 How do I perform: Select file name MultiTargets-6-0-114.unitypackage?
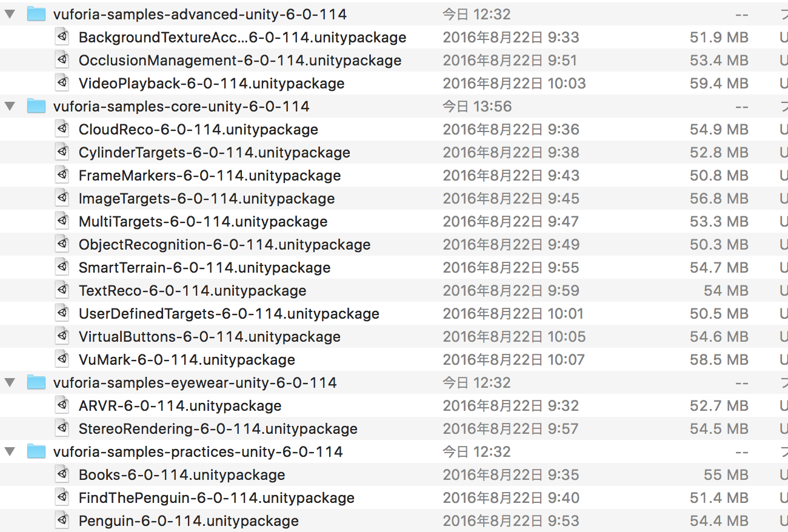coord(203,222)
